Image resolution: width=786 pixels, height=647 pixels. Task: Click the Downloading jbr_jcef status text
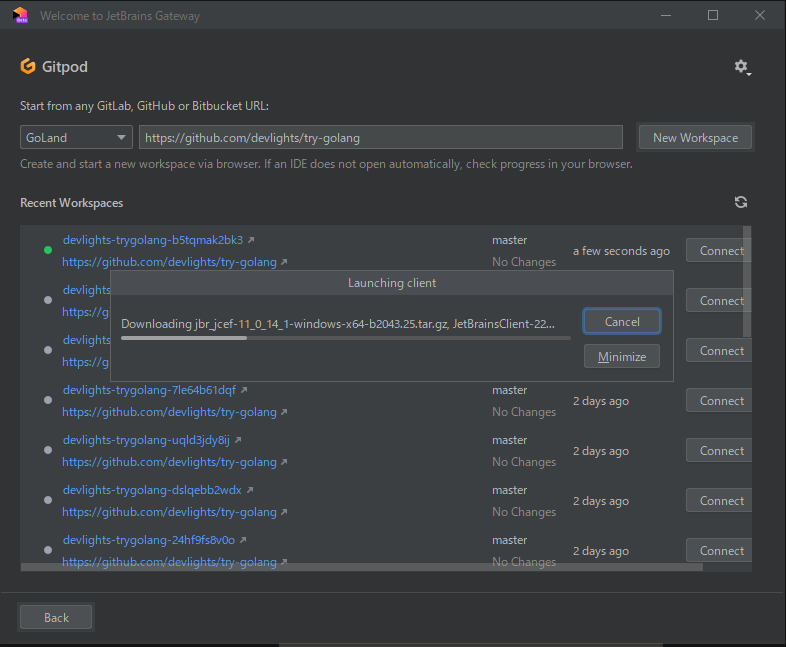338,324
